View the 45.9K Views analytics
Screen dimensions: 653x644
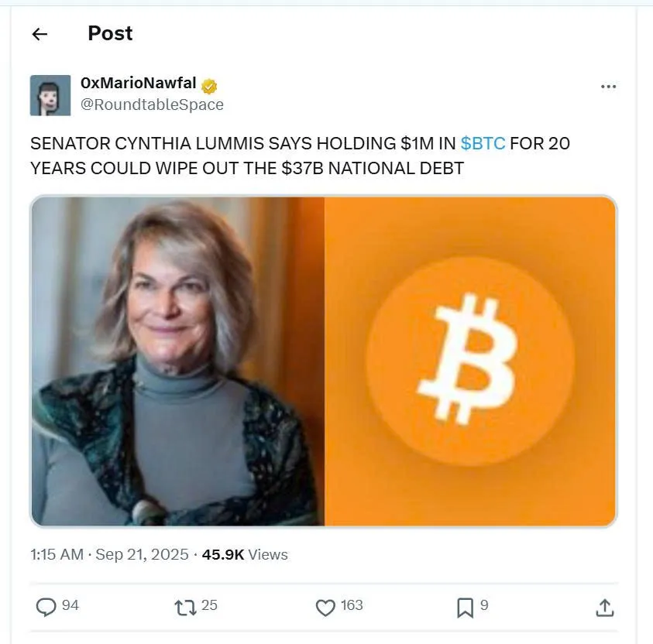[x=245, y=554]
